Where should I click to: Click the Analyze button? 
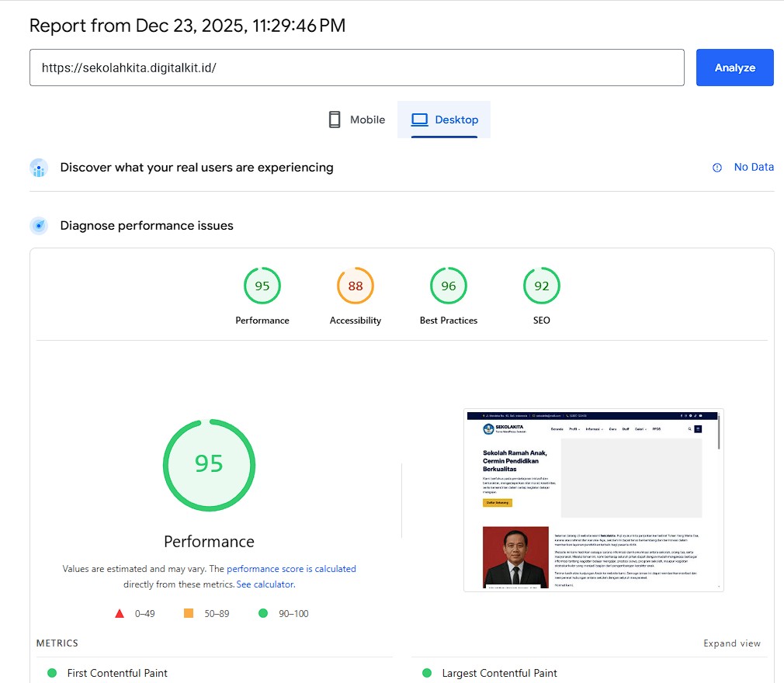[734, 68]
